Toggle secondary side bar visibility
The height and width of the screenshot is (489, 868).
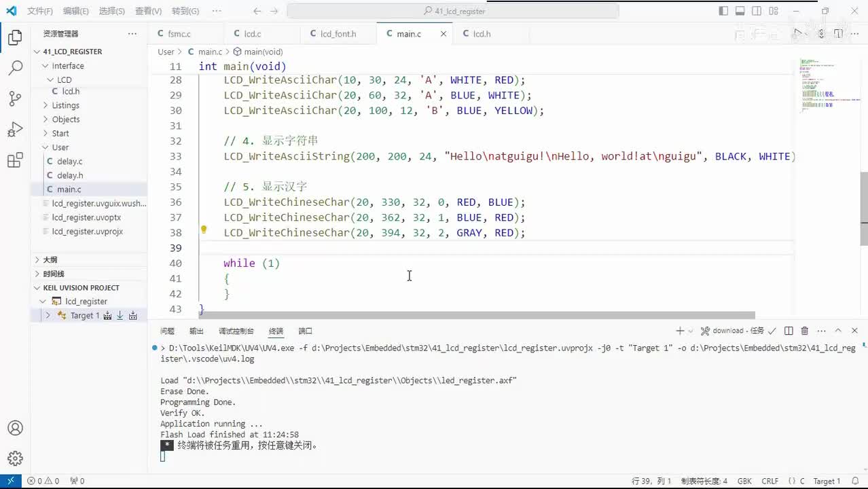click(x=757, y=11)
